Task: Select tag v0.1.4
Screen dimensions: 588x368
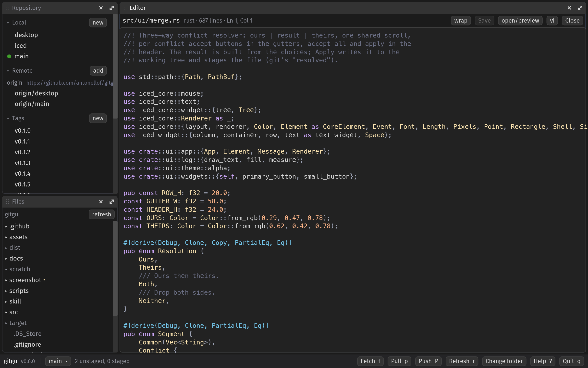Action: pyautogui.click(x=23, y=173)
